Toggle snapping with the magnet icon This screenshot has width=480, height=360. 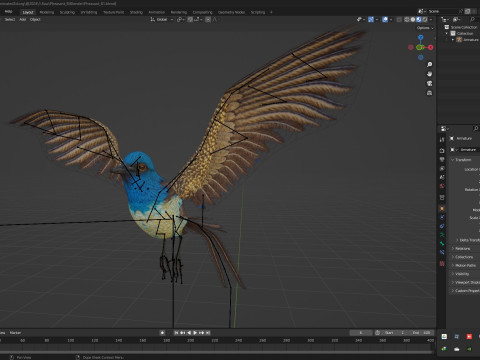tap(190, 20)
